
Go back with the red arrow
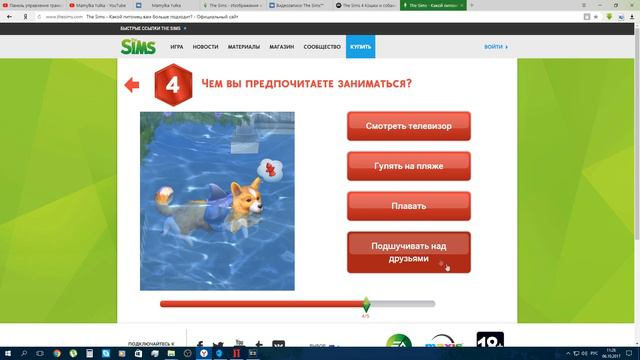[x=132, y=85]
